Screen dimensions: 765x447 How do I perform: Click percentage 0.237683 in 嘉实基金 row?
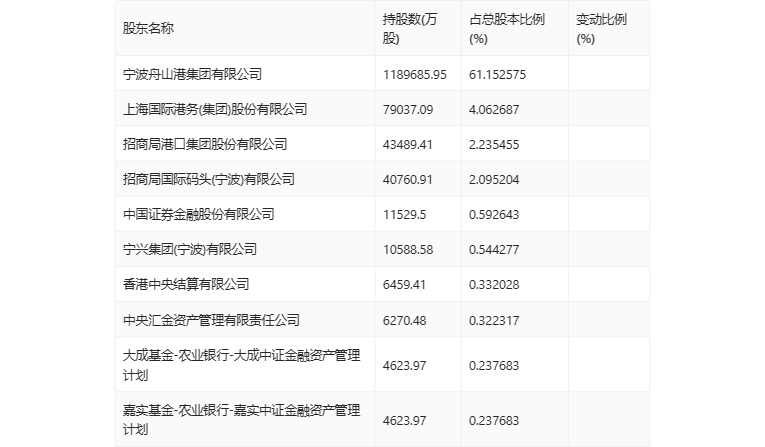pos(494,421)
